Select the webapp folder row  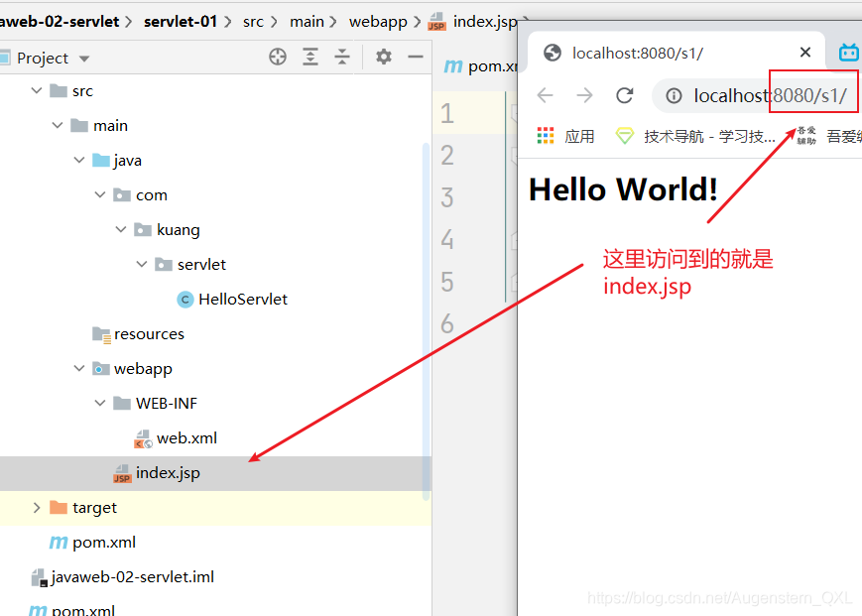[x=132, y=368]
